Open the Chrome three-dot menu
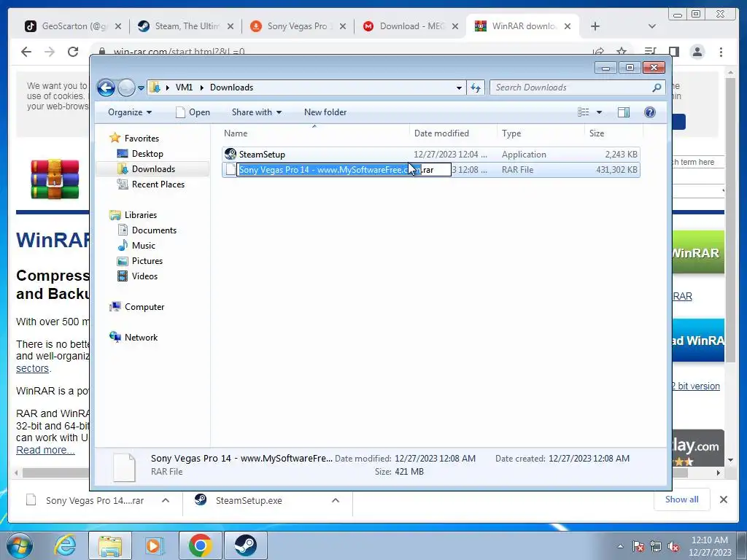Viewport: 747px width, 560px height. click(721, 52)
